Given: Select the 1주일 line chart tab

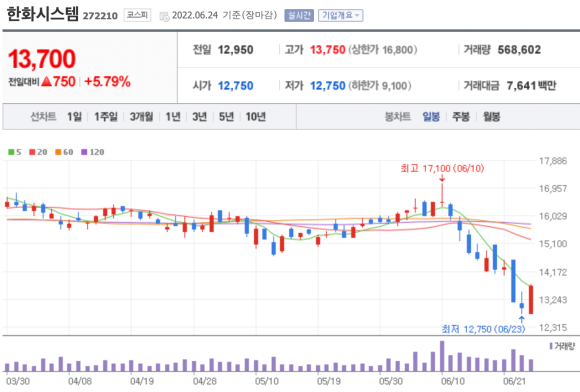Looking at the screenshot, I should click(x=106, y=117).
